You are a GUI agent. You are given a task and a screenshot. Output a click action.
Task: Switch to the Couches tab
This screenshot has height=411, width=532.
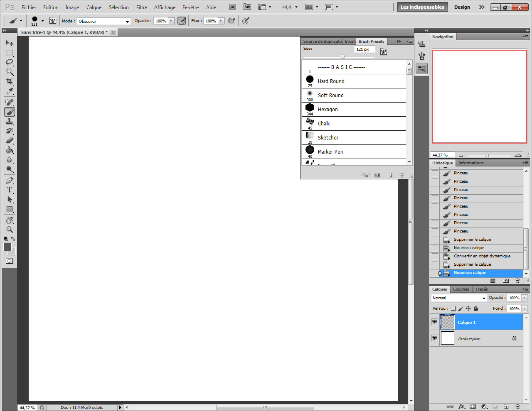tap(461, 289)
